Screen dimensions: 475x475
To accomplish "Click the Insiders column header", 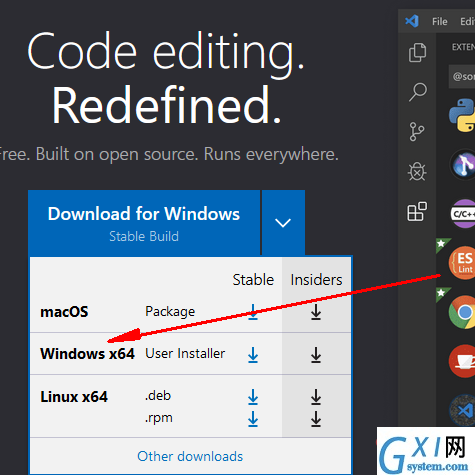I will click(x=316, y=280).
